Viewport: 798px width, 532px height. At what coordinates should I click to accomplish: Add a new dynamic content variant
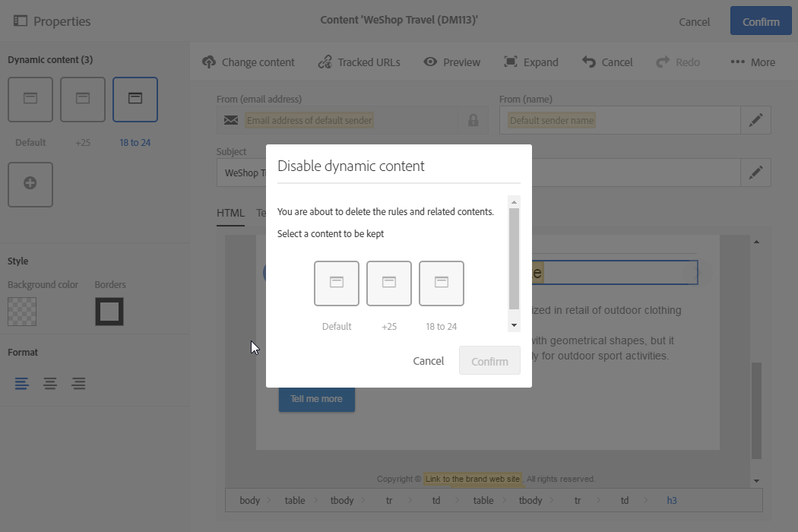(x=30, y=184)
